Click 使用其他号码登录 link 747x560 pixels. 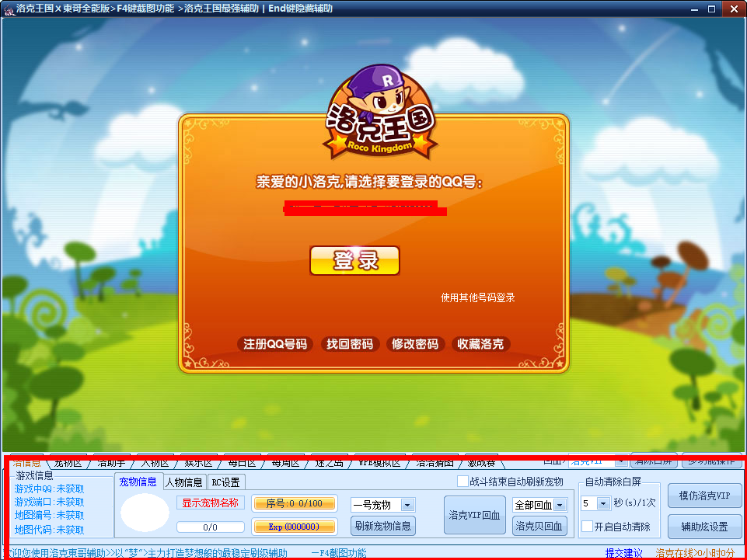point(478,297)
